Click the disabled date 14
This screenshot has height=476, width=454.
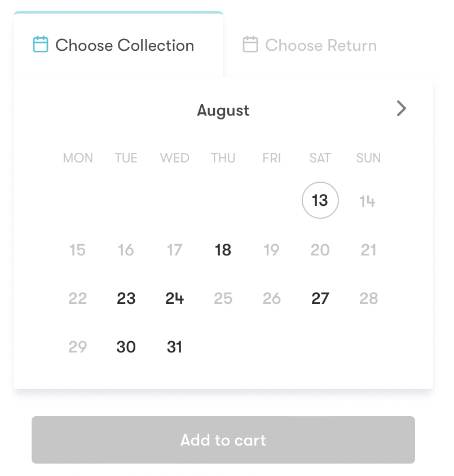tap(368, 201)
